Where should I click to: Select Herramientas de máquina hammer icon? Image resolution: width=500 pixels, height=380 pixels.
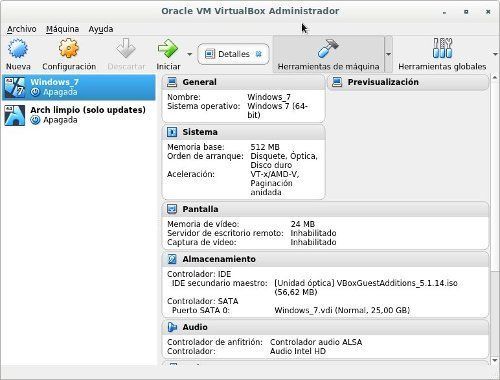click(x=328, y=48)
